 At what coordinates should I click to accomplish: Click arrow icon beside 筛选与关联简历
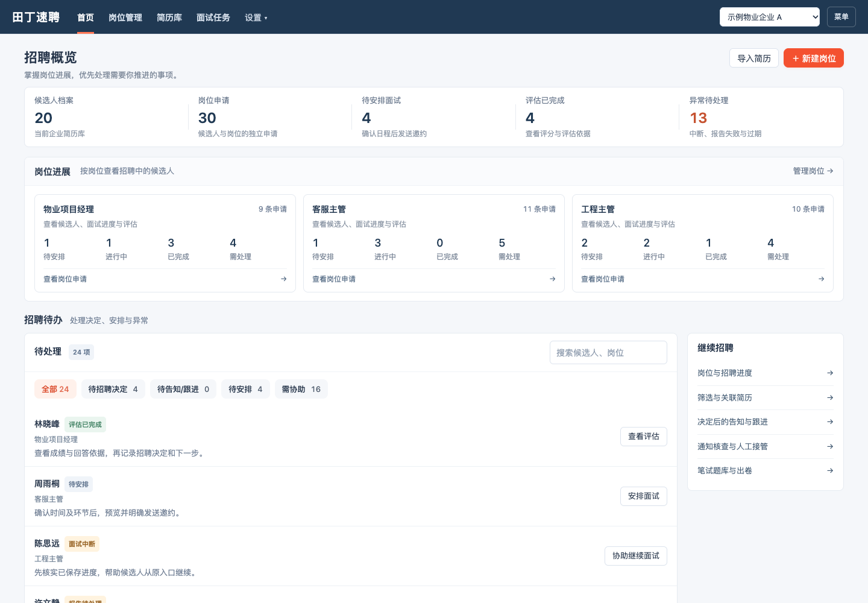(x=830, y=398)
